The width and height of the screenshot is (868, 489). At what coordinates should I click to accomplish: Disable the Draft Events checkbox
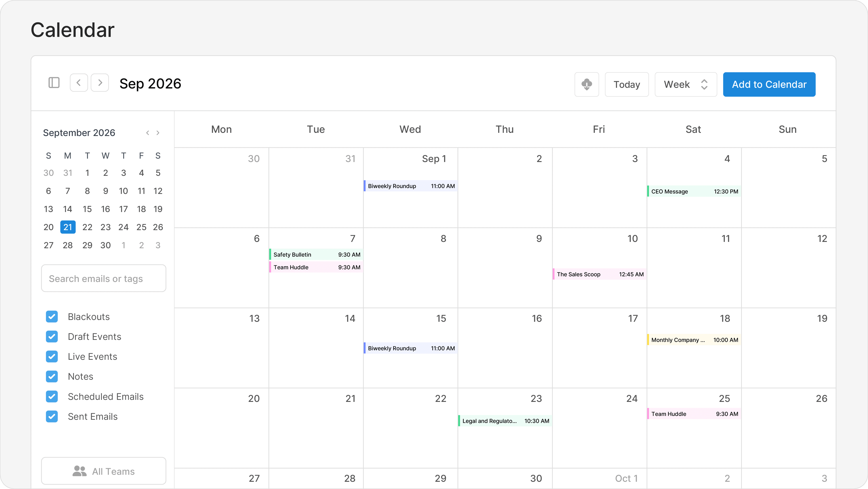point(52,336)
